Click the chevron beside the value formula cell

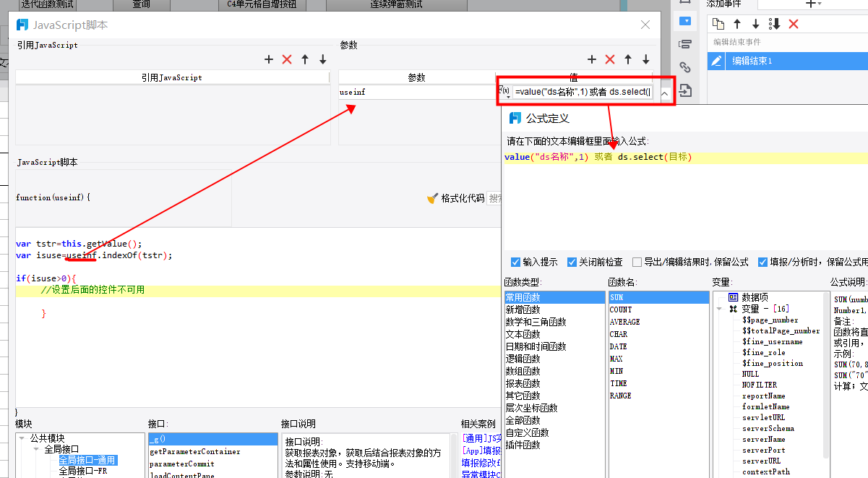pos(664,93)
